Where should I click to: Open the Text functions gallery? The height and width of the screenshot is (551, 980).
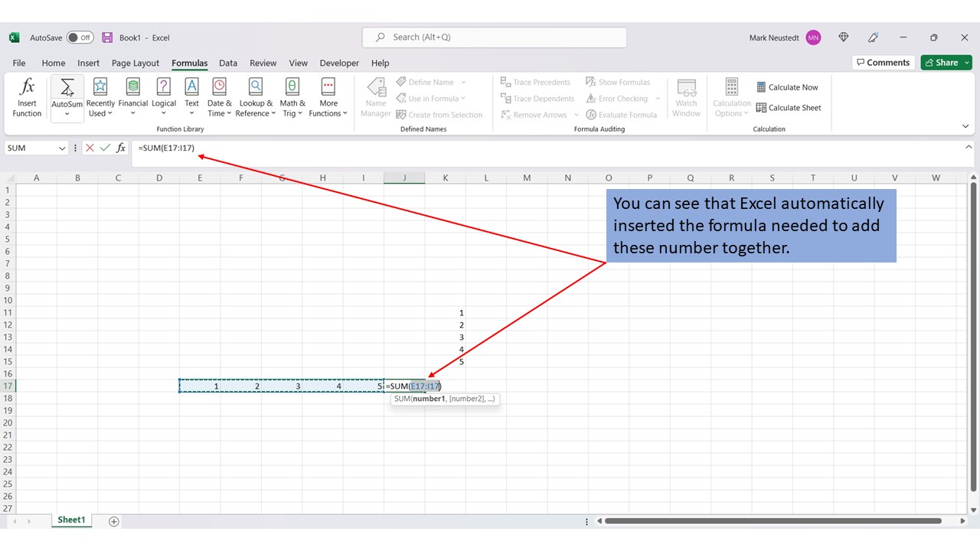tap(191, 96)
